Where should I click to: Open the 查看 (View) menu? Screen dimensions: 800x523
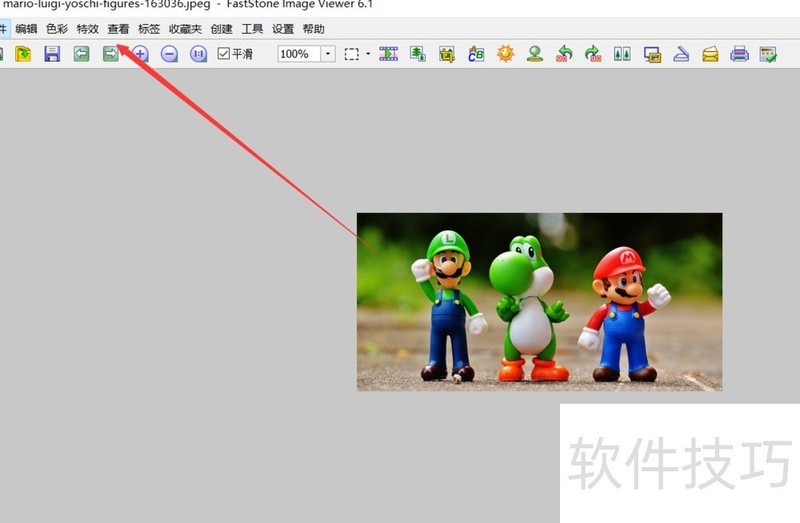(118, 29)
